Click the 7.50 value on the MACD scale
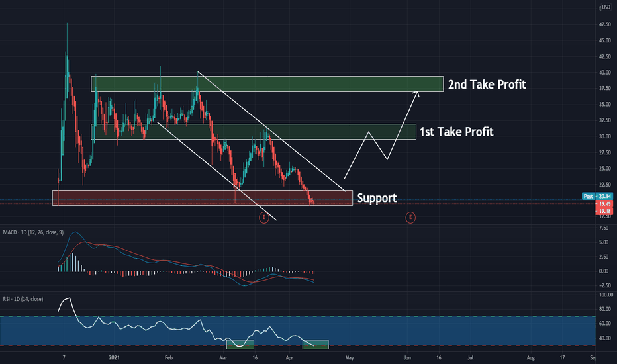This screenshot has width=617, height=364. point(604,228)
